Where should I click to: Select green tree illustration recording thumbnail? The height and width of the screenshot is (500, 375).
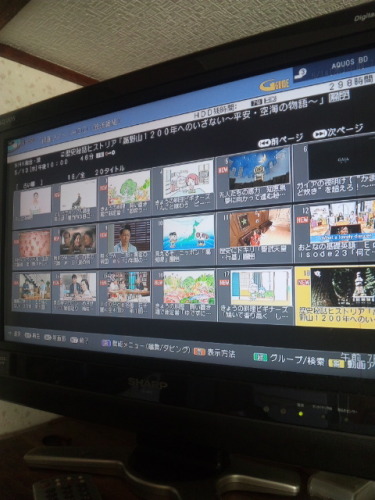(x=129, y=187)
